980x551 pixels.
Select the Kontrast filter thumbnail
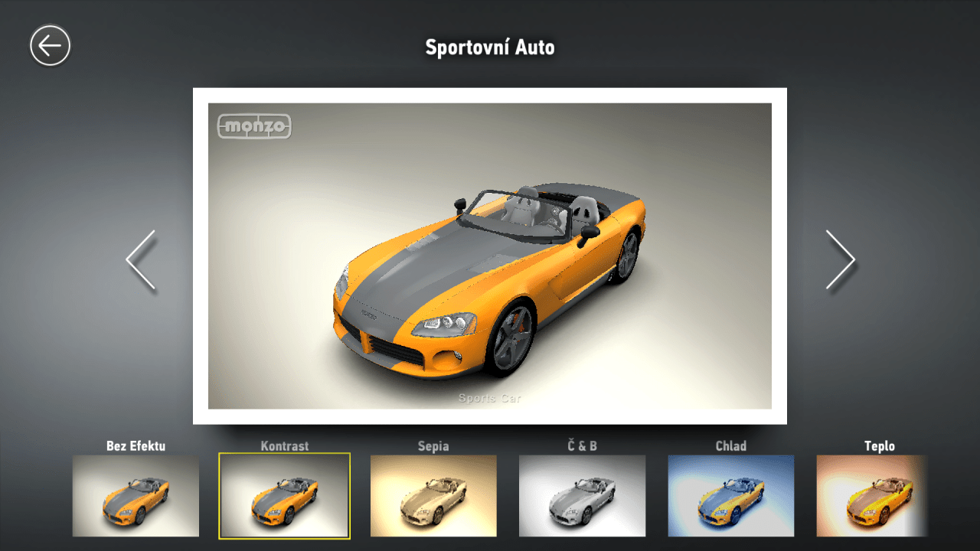[x=284, y=496]
